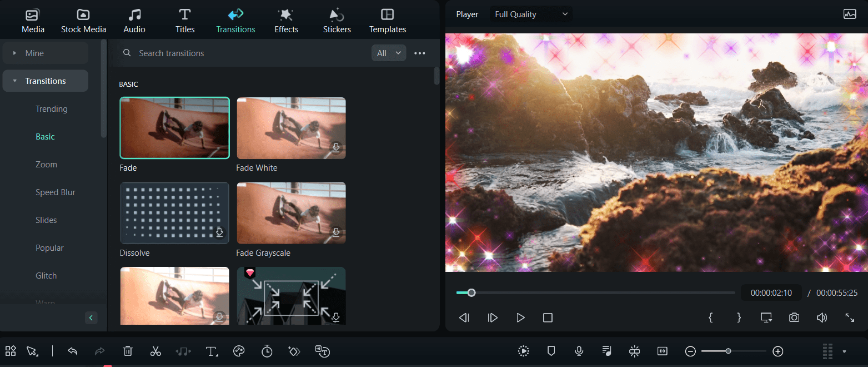Click the text-to-speech icon

pyautogui.click(x=323, y=351)
